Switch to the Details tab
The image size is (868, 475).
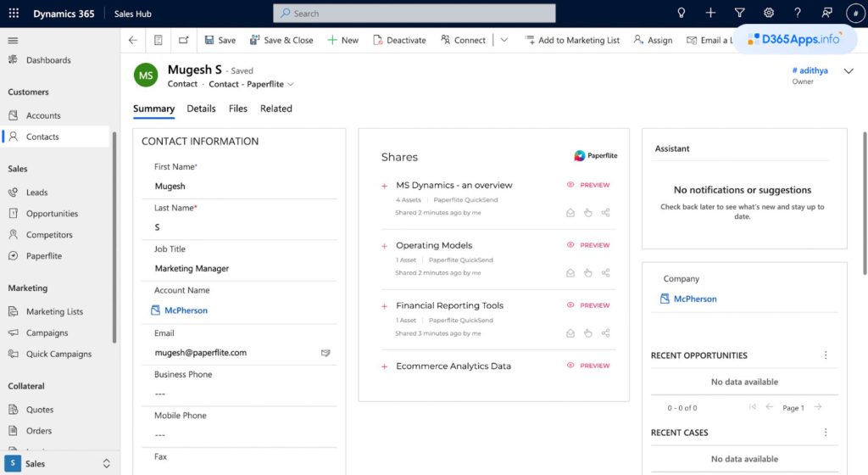pos(201,109)
